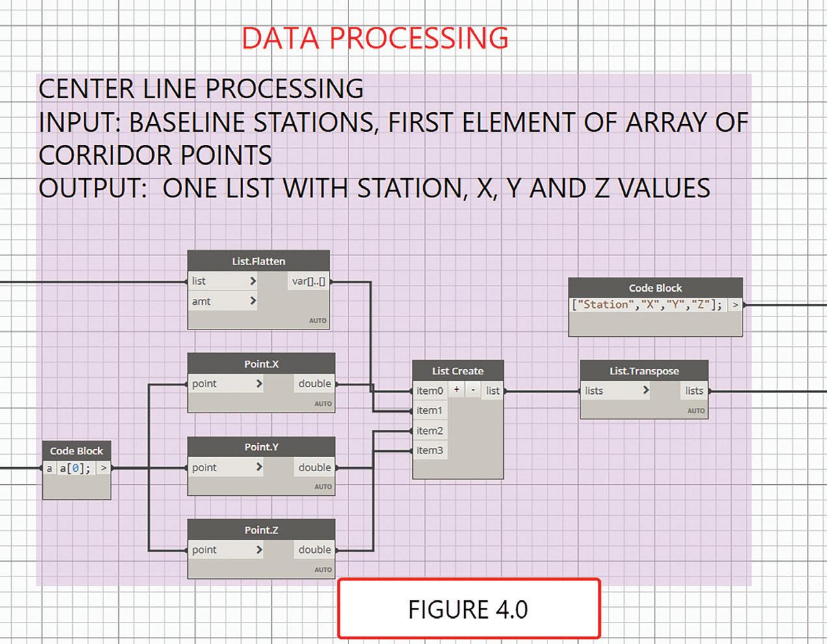827x644 pixels.
Task: Expand the amt port chevron on List.Flatten
Action: click(252, 301)
